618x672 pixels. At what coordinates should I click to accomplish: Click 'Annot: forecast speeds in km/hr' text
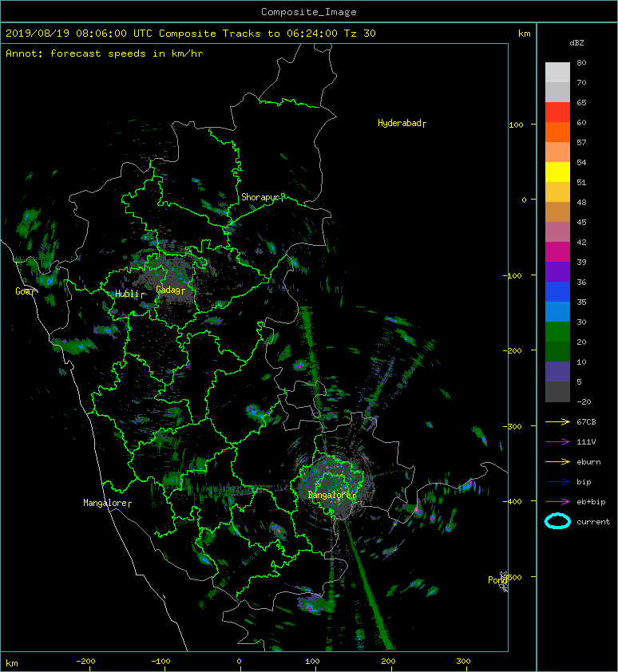(x=105, y=53)
